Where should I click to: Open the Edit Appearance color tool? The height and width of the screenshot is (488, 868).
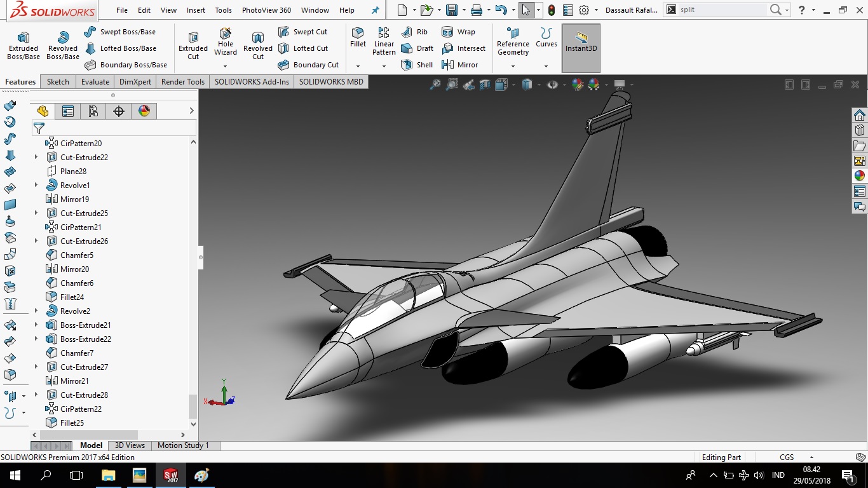click(x=578, y=83)
